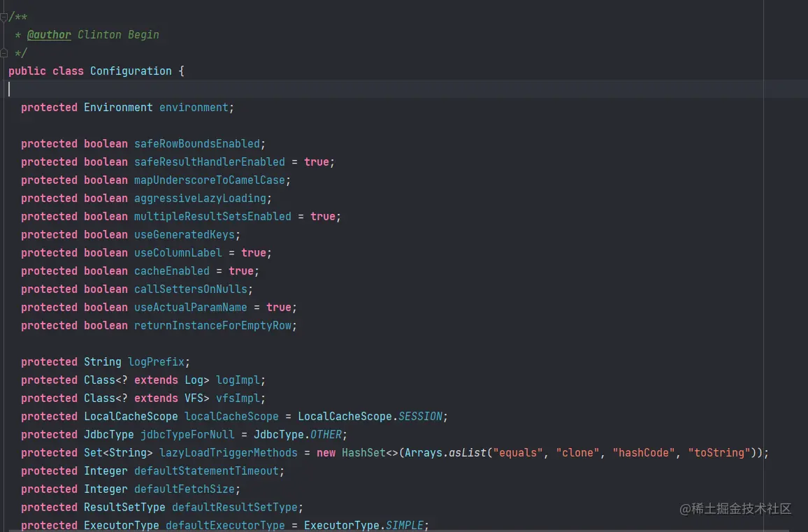
Task: Click the string literal "toString"
Action: 719,452
